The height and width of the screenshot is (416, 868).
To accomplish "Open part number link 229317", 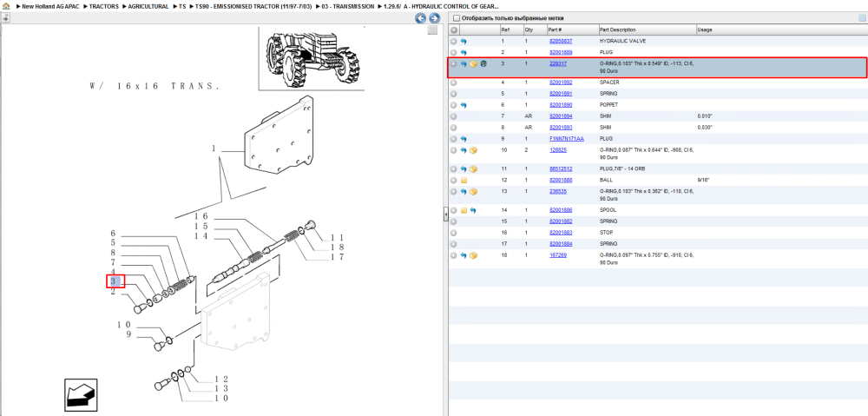I will tap(557, 63).
